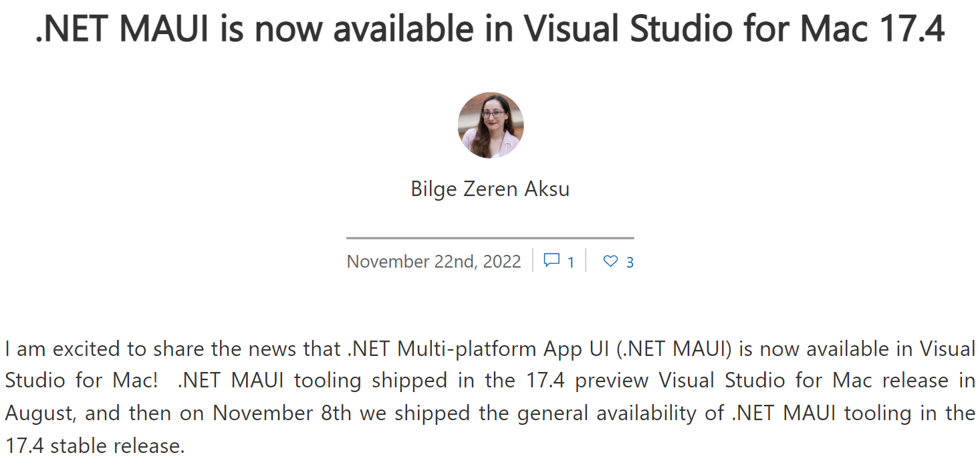The width and height of the screenshot is (980, 465).
Task: Click the comment count number 1
Action: coord(571,262)
